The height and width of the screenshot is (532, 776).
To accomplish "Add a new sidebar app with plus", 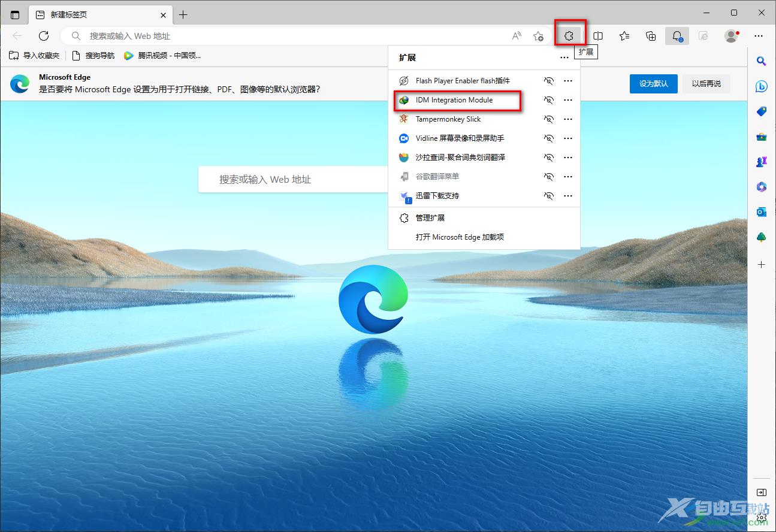I will click(761, 264).
